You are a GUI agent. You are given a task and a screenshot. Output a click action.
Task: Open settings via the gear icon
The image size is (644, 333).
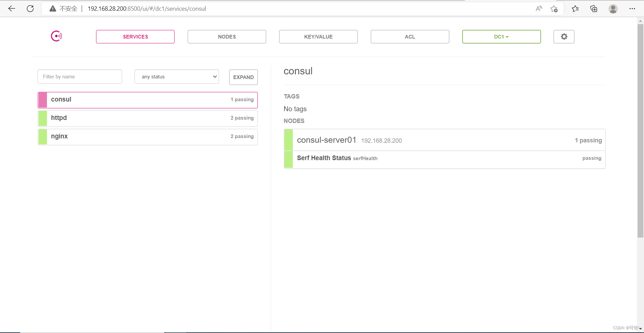[x=564, y=37]
